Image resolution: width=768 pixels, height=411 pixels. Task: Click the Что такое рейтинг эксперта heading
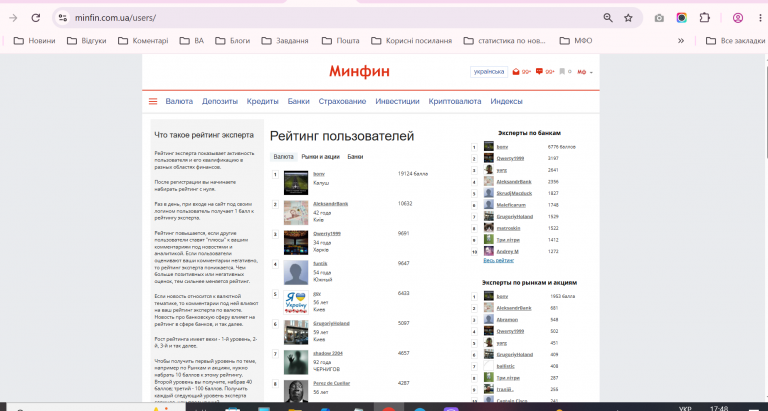click(204, 135)
